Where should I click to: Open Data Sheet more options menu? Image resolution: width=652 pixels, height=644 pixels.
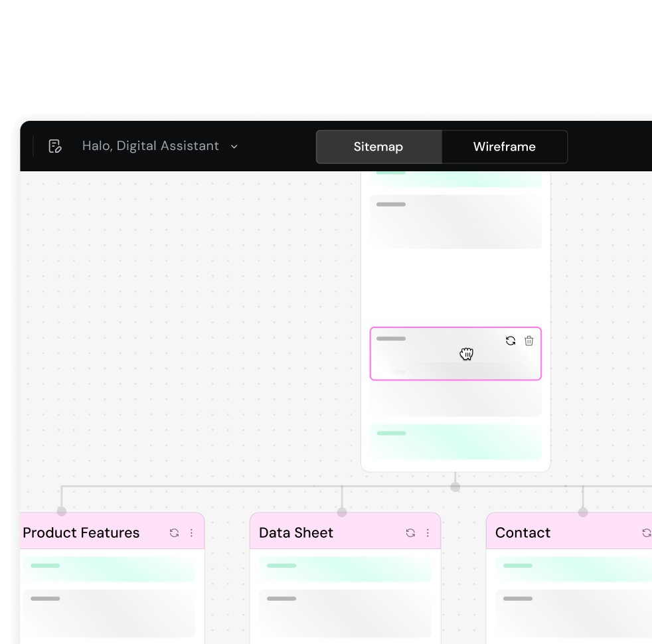point(428,532)
